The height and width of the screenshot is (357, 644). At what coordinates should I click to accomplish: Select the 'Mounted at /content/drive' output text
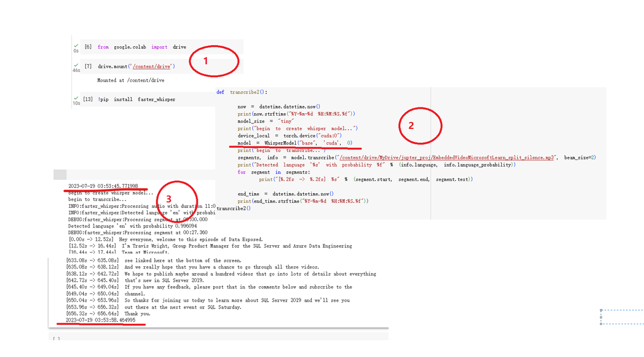click(x=130, y=80)
